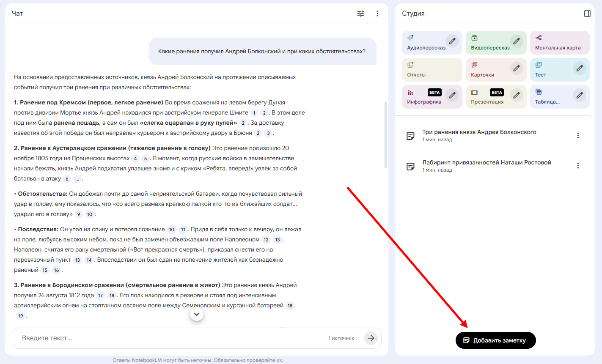Click Добавить заметку button
Viewport: 602px width, 364px height.
[x=495, y=340]
